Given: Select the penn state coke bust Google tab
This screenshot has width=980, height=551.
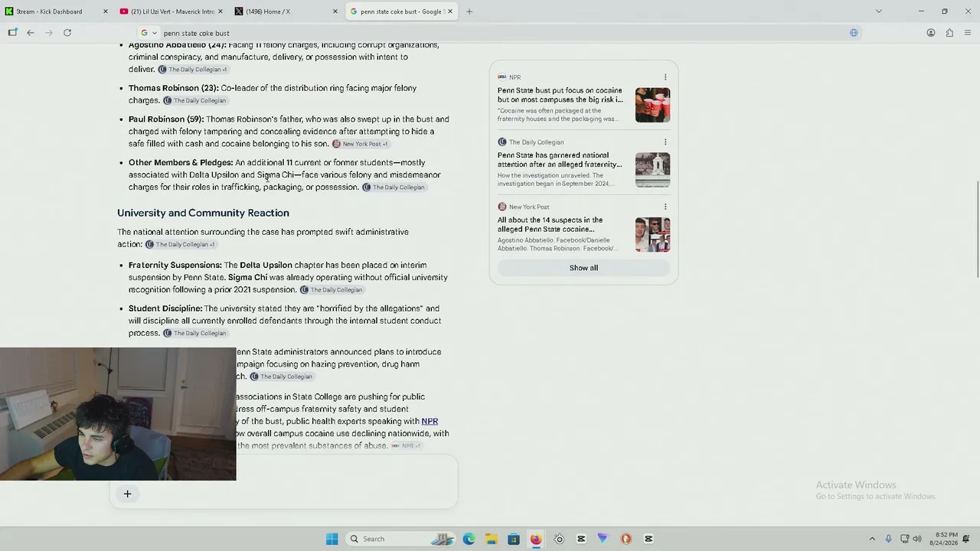Looking at the screenshot, I should [x=402, y=11].
